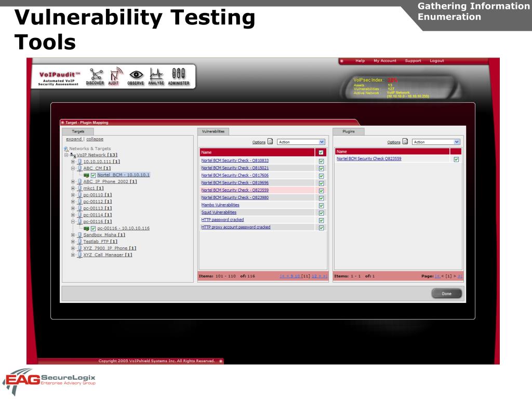Select XYZ_7900_IP_Phone tree item
This screenshot has width=532, height=399.
(x=110, y=248)
